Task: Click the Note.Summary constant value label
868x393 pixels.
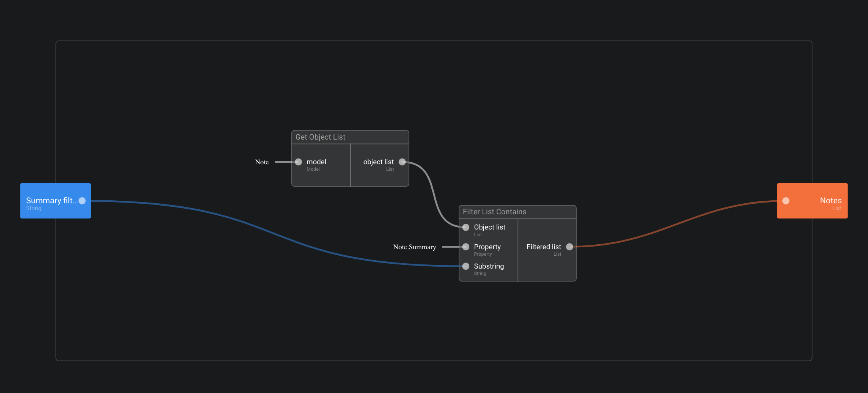Action: [x=414, y=247]
